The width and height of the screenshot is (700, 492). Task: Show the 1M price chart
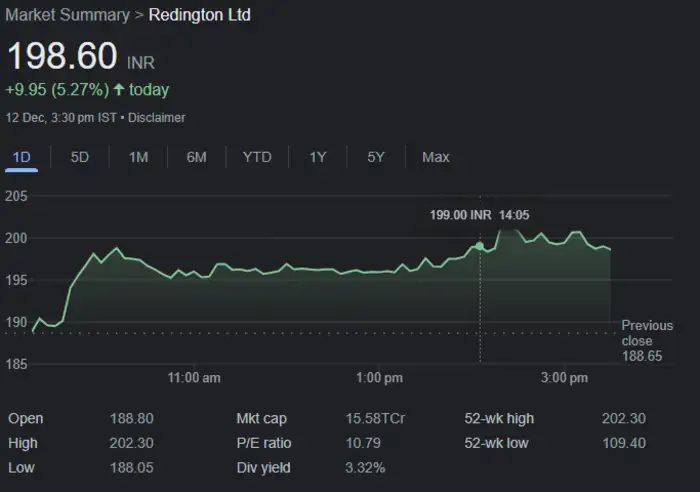click(x=138, y=157)
